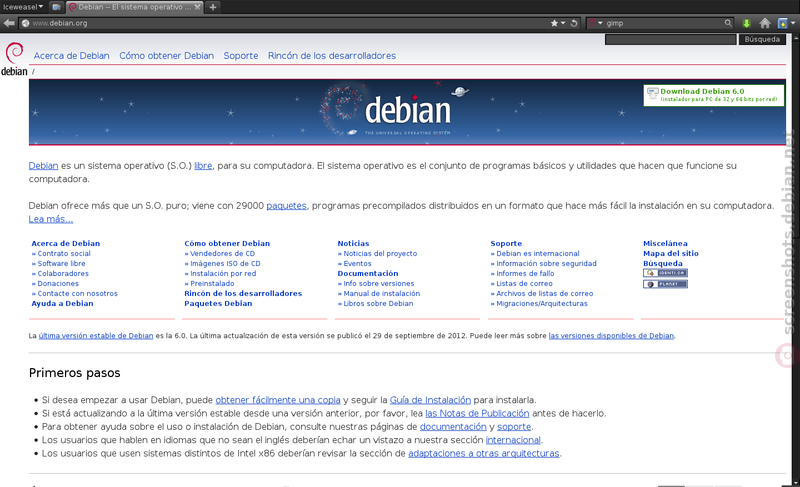
Task: Open Cómo obtener Debian in top navigation
Action: (166, 56)
